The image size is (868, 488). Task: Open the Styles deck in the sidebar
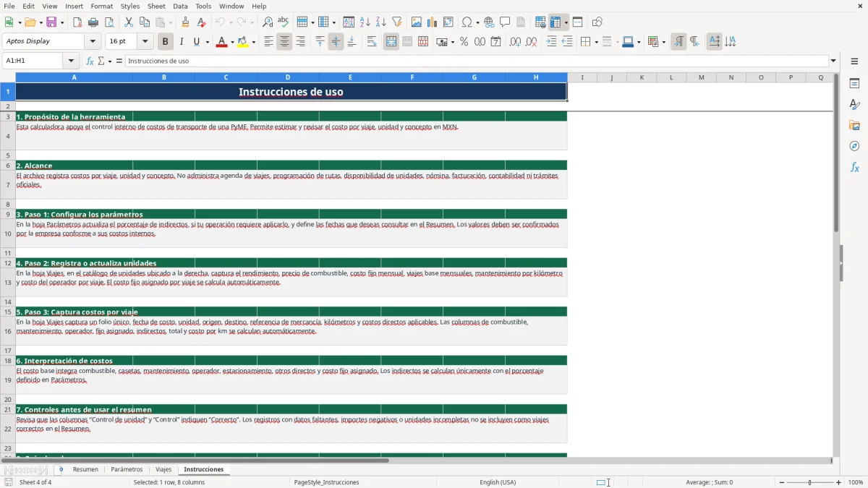point(854,104)
